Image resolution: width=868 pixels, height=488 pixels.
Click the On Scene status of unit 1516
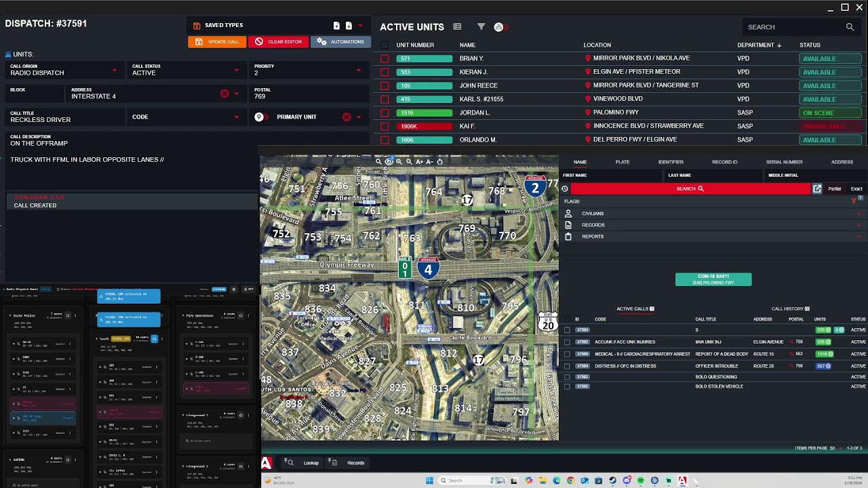tap(830, 113)
